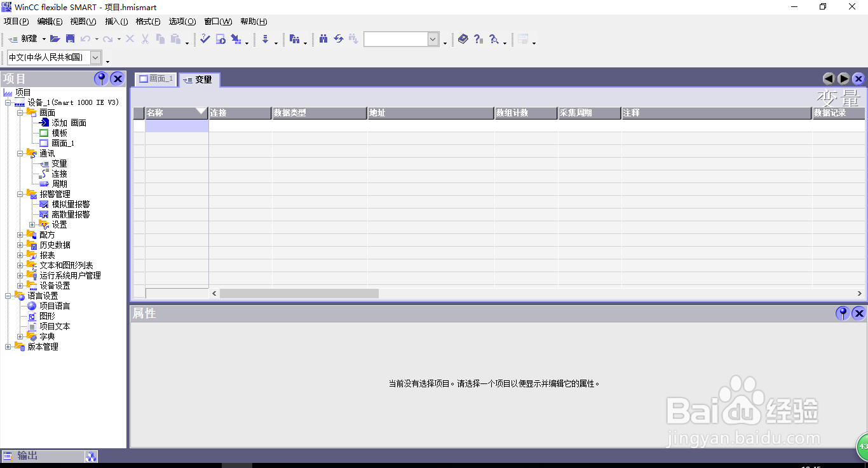Select the 变量 tab
868x468 pixels.
click(199, 79)
